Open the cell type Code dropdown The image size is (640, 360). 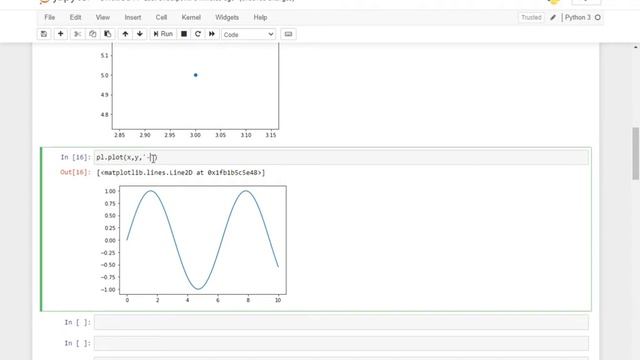[x=249, y=35]
